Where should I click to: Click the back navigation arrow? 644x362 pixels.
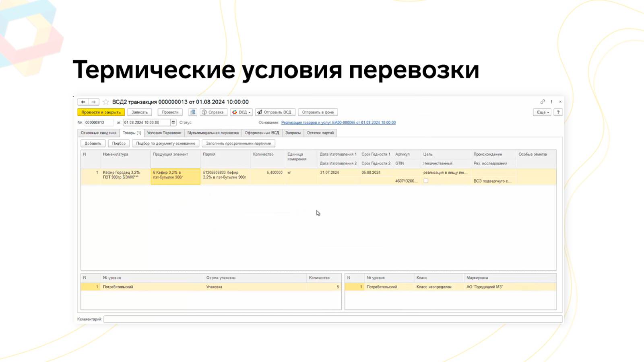(83, 102)
